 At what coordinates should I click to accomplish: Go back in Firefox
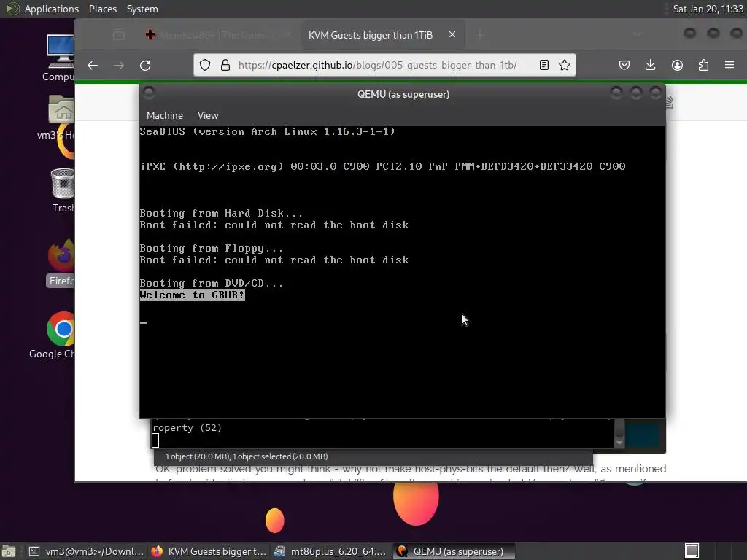[93, 65]
